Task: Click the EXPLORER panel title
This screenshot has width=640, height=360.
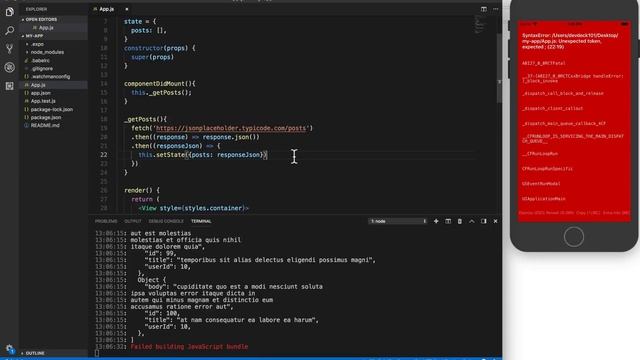Action: tap(36, 9)
